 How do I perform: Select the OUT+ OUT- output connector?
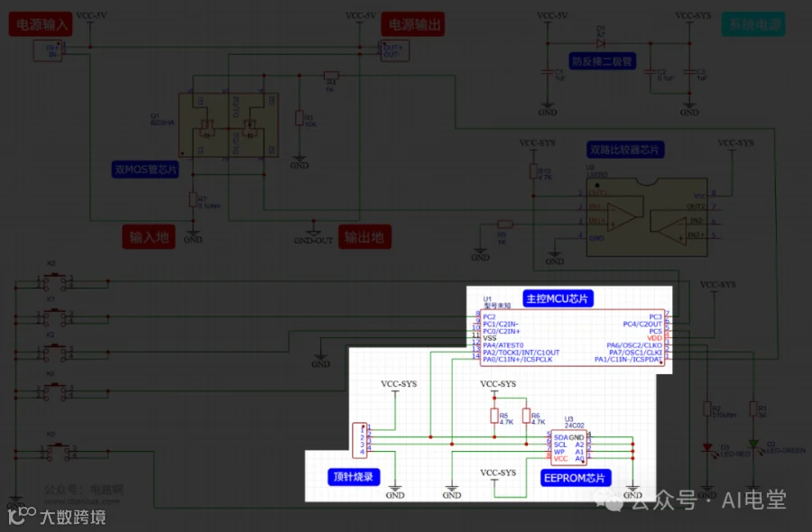(x=395, y=50)
